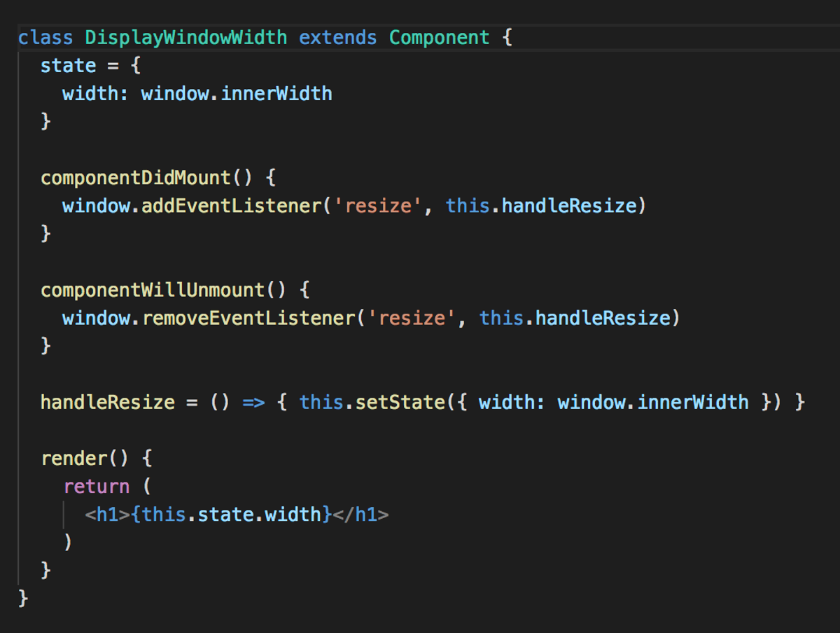The height and width of the screenshot is (633, 840).
Task: Click 'width: window.innerWidth' in the state object
Action: [197, 93]
